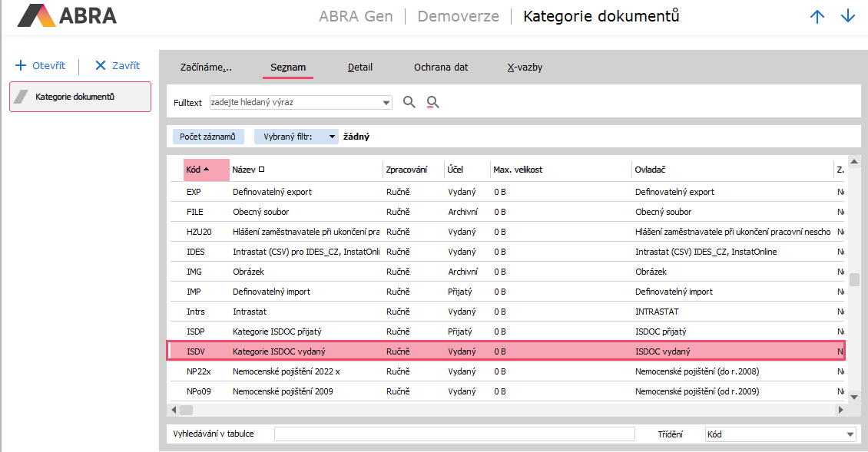The width and height of the screenshot is (868, 452).
Task: Click the horizontal scrollbar thumb
Action: (187, 410)
